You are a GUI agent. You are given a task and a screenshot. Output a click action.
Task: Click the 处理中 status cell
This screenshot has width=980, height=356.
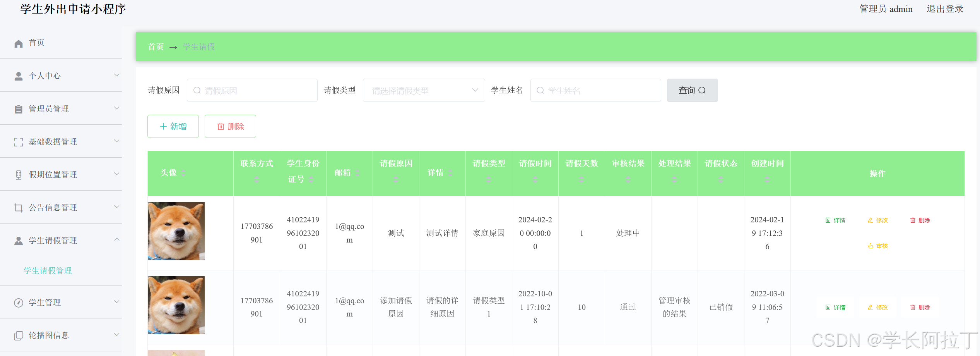pyautogui.click(x=628, y=233)
